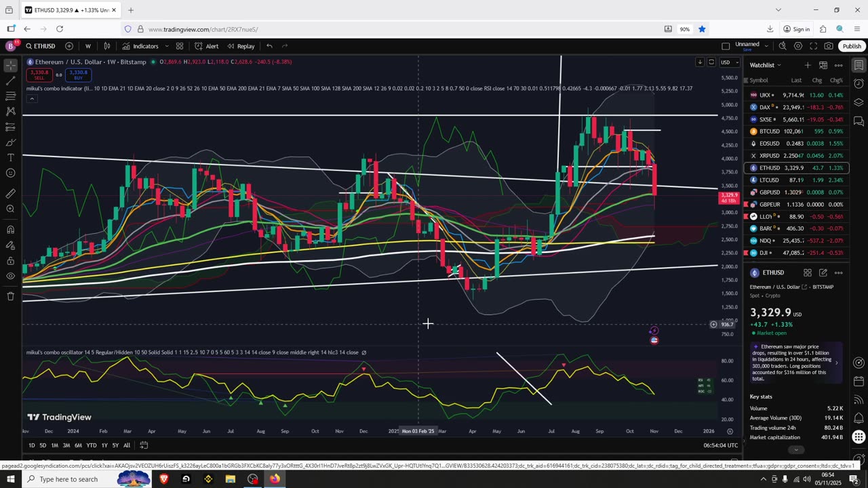Screen dimensions: 868x488
Task: Undo the last chart action
Action: 269,46
